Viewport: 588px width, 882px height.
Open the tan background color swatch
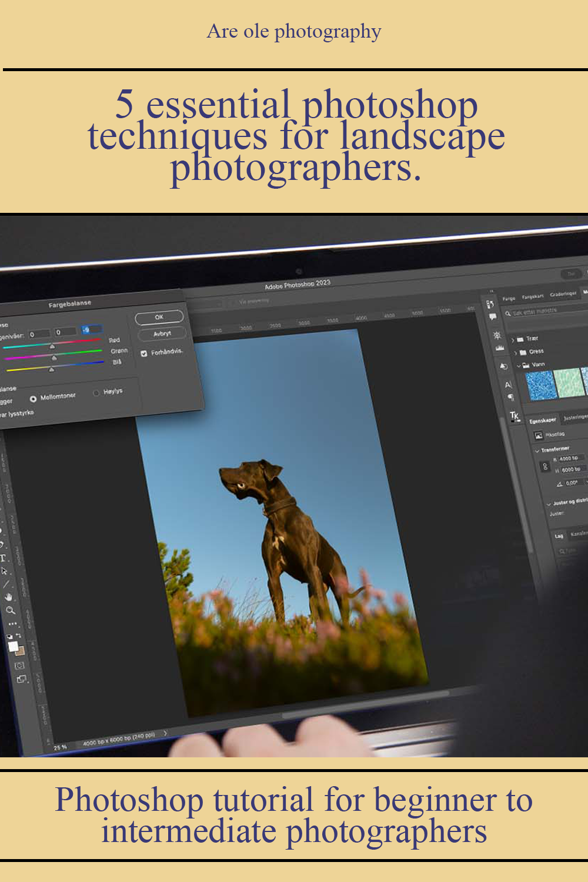pos(21,652)
